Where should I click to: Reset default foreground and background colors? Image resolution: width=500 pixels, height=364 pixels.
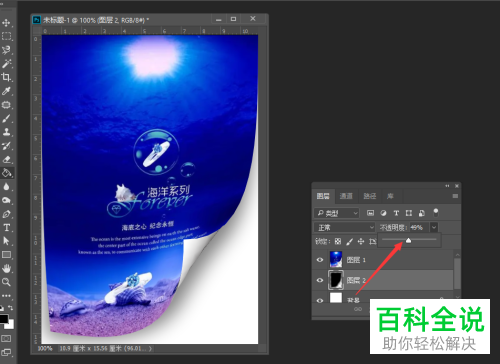point(2,308)
